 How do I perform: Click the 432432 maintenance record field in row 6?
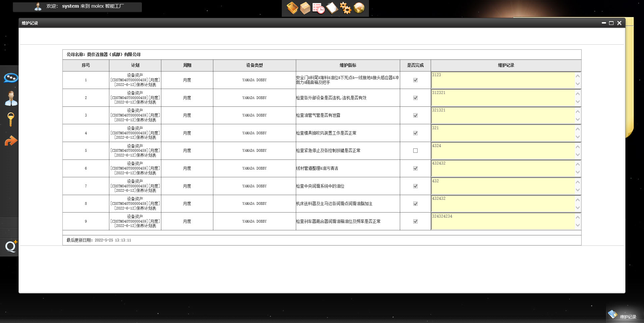point(503,169)
